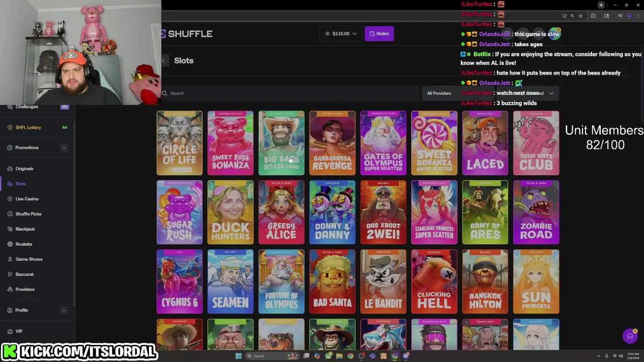Screen dimensions: 644x362
Task: Open Game Shows in the sidebar
Action: (x=37, y=259)
